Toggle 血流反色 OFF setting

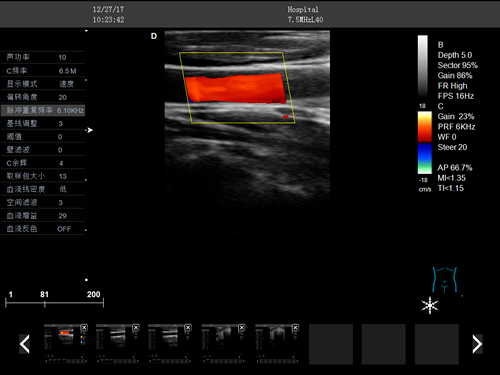43,229
